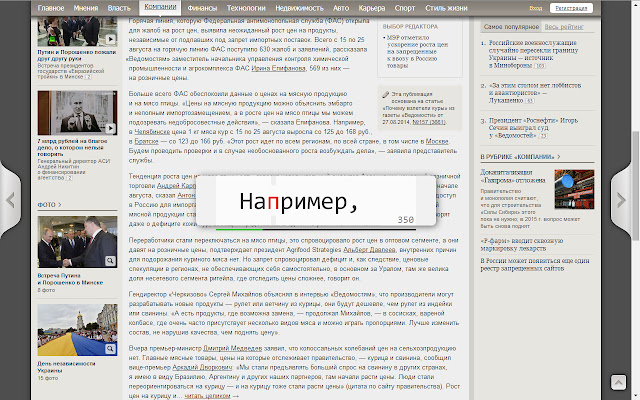Open the Стиль жизни section

pyautogui.click(x=446, y=8)
